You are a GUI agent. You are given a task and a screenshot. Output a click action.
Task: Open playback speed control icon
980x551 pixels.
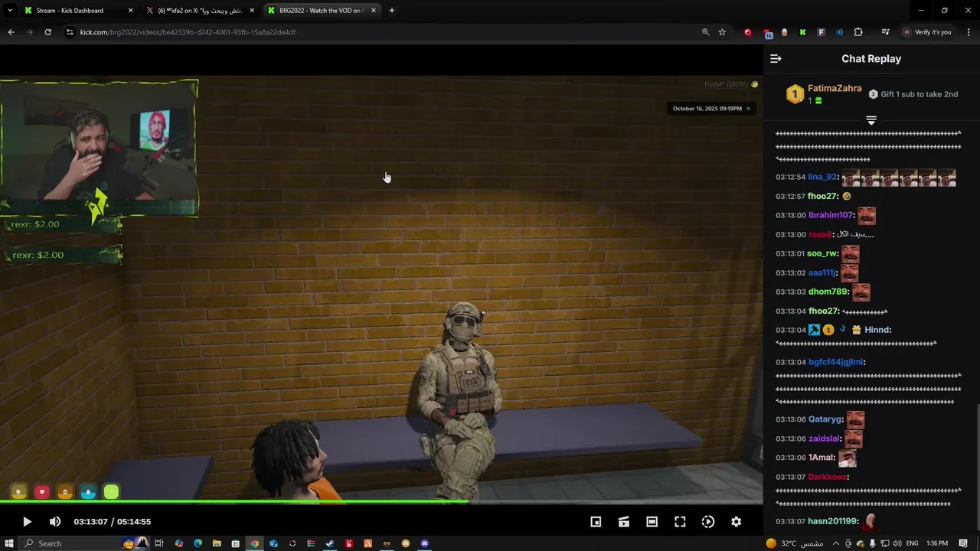click(x=708, y=522)
